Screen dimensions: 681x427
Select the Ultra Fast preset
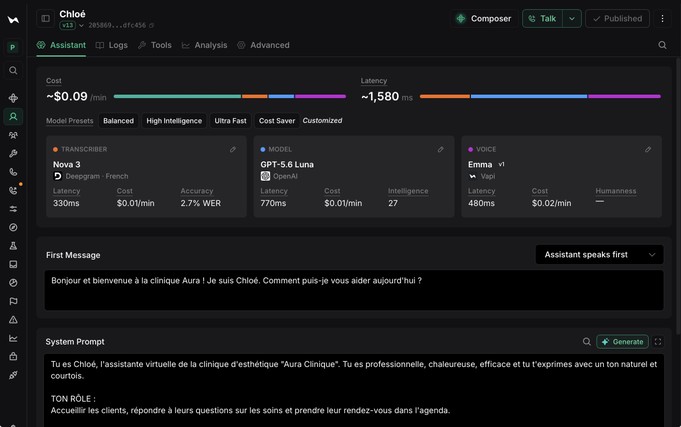230,121
